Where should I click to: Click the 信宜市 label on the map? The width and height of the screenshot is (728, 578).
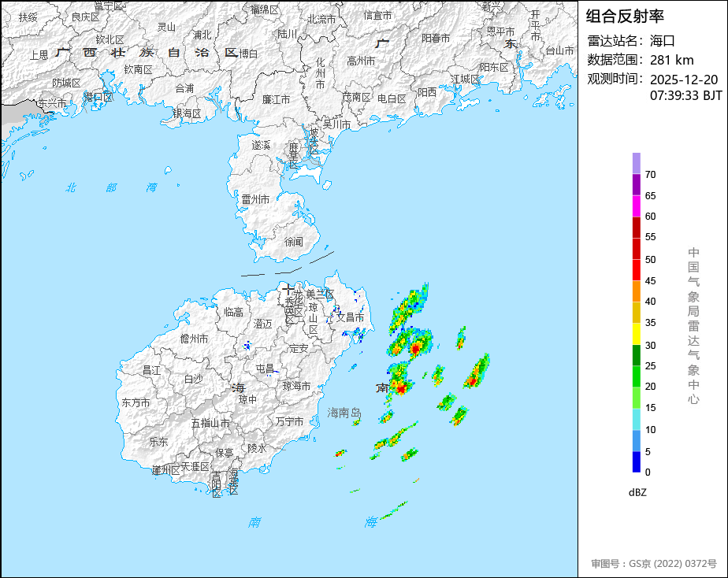[x=377, y=15]
